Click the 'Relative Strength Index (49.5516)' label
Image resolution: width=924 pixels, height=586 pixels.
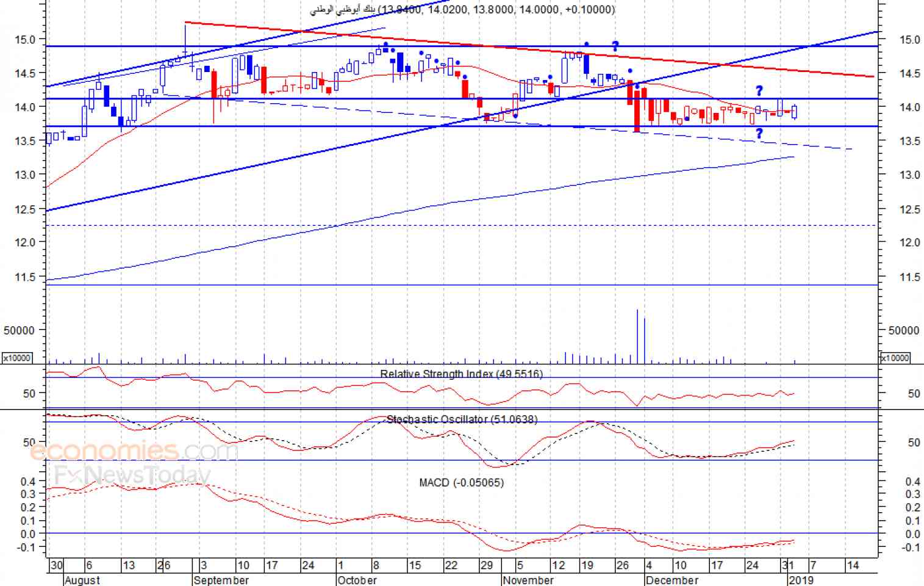(461, 374)
